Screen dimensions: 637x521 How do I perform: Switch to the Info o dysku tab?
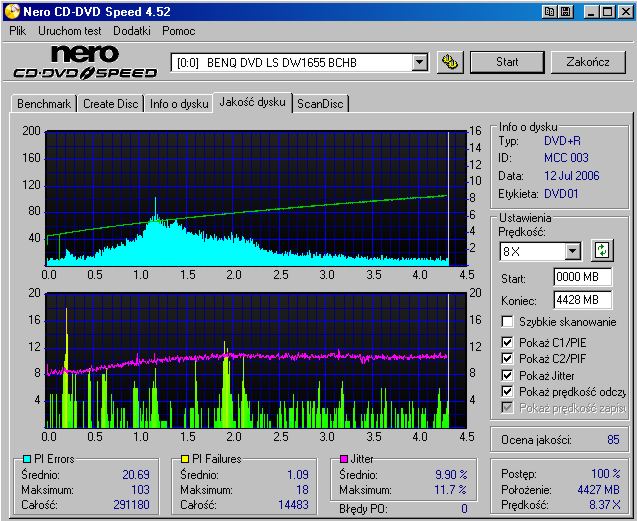(179, 104)
